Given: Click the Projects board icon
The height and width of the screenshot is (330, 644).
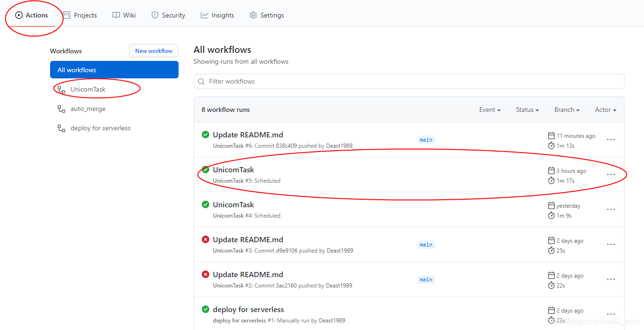Looking at the screenshot, I should coord(67,15).
